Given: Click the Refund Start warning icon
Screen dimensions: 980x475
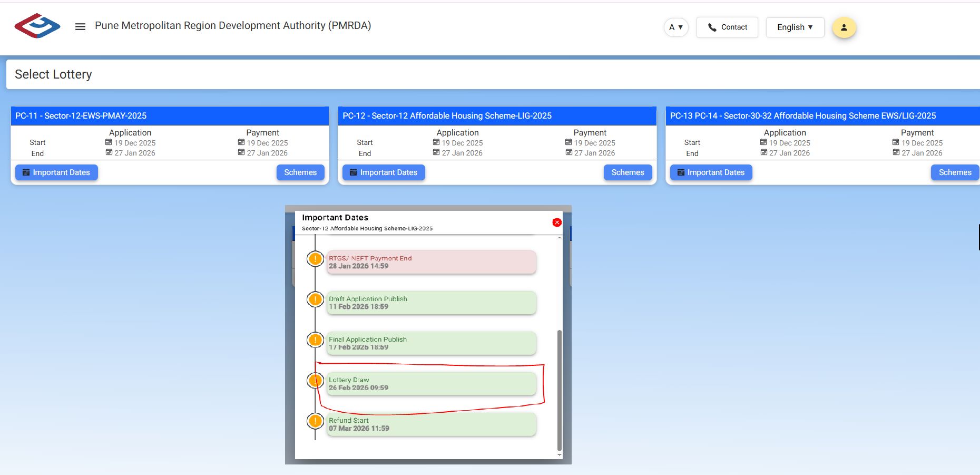Looking at the screenshot, I should tap(315, 421).
